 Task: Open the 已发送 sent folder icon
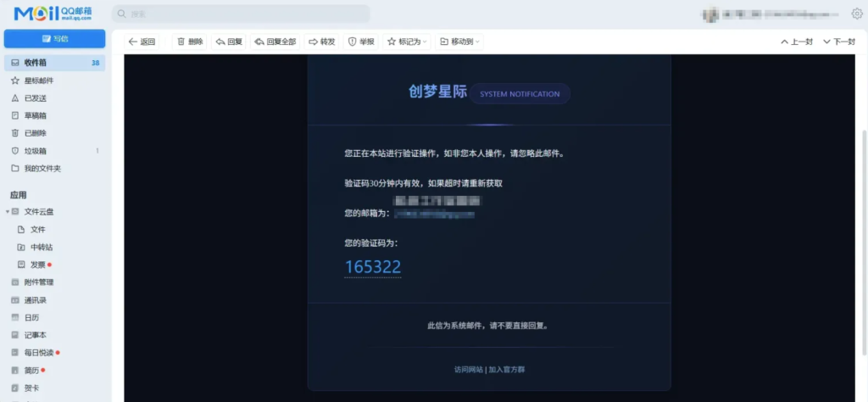coord(15,98)
